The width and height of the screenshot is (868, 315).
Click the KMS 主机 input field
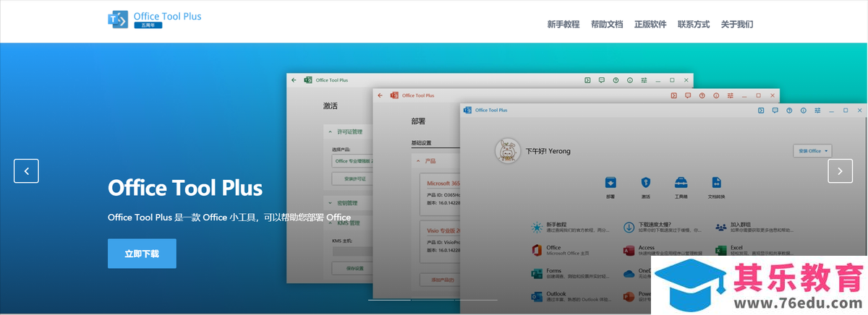coord(352,252)
